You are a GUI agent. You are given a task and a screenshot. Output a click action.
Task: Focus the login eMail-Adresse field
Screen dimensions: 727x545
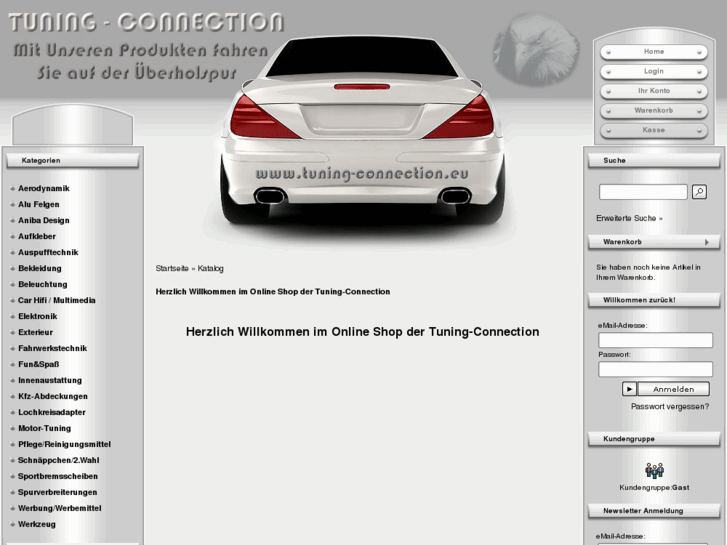[655, 340]
